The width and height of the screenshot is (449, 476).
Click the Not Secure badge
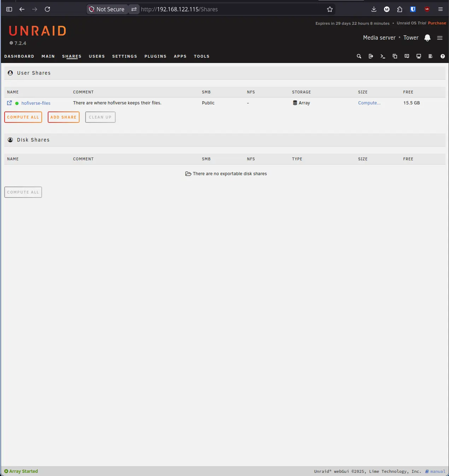(x=107, y=9)
